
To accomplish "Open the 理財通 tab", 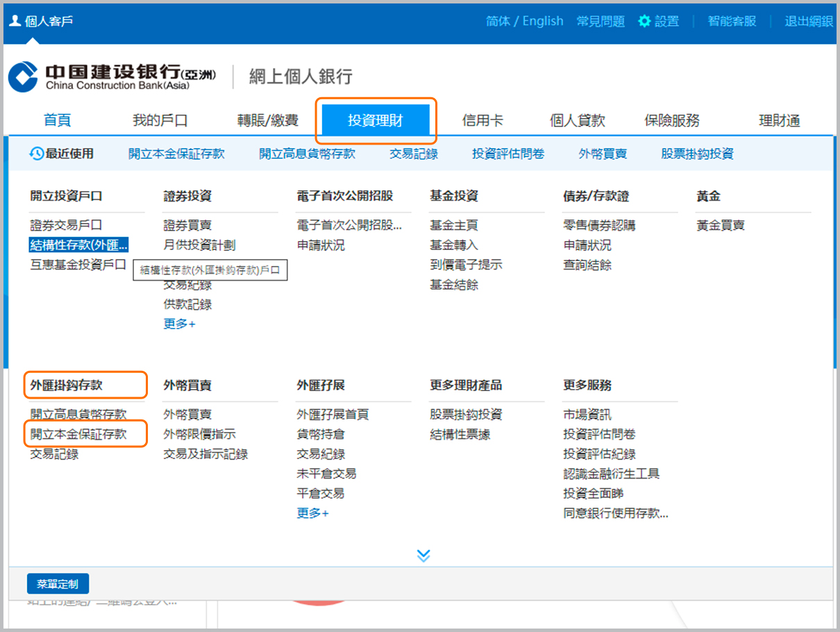I will [x=780, y=120].
